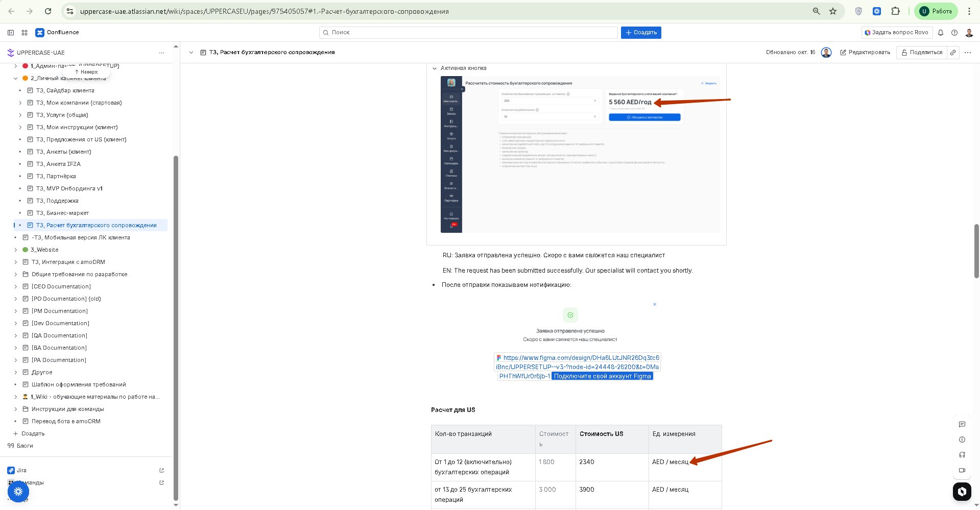Bookmark this page with the star icon

833,11
